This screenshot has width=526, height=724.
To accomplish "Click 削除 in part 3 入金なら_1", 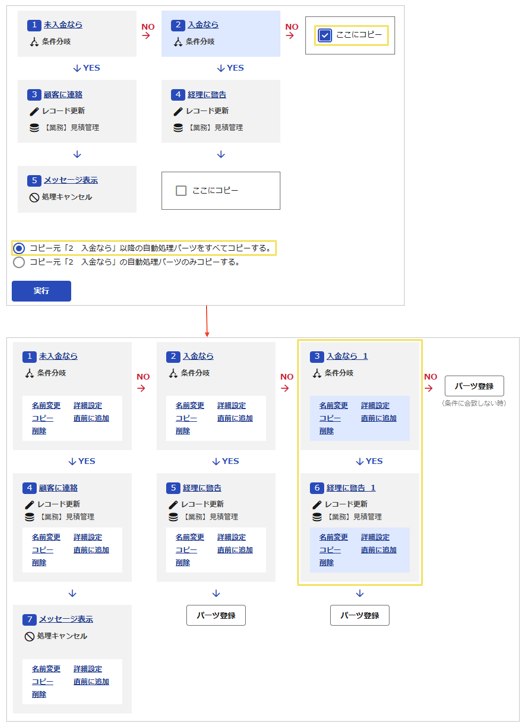I will [326, 431].
